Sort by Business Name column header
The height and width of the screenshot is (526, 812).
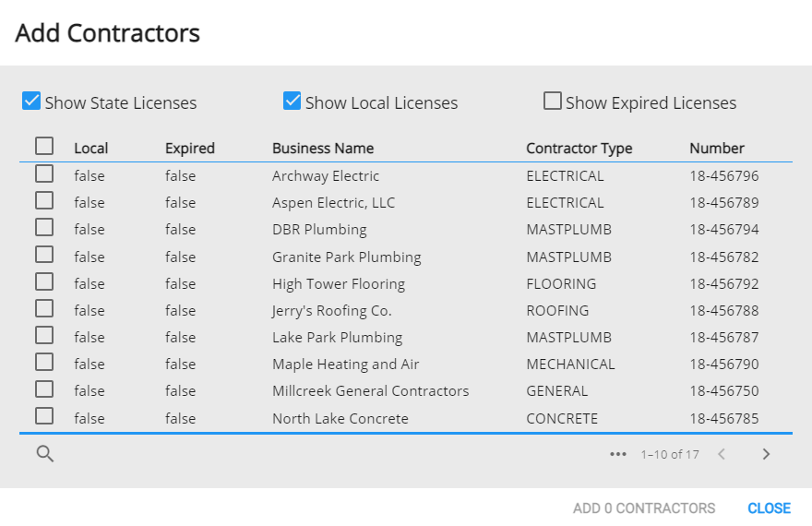click(x=323, y=149)
